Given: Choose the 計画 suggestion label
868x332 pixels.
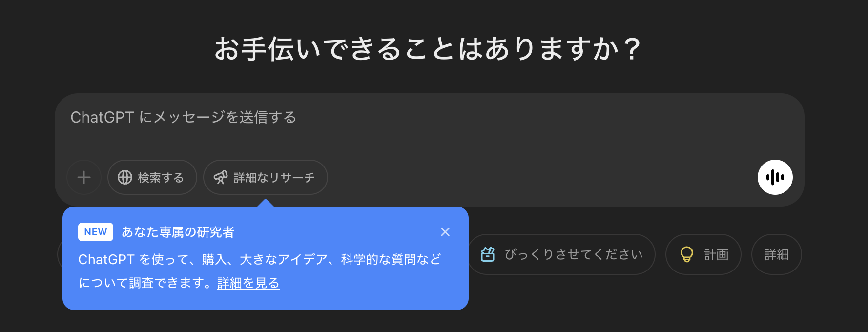Looking at the screenshot, I should pyautogui.click(x=716, y=254).
